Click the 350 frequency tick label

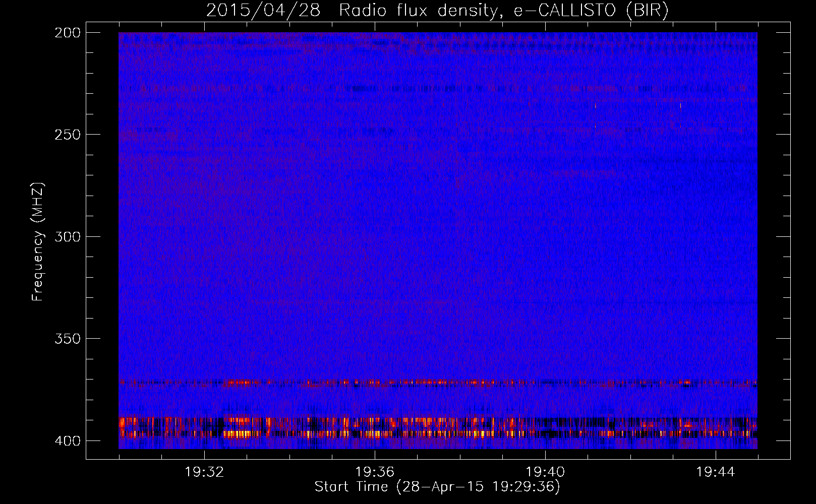(68, 339)
